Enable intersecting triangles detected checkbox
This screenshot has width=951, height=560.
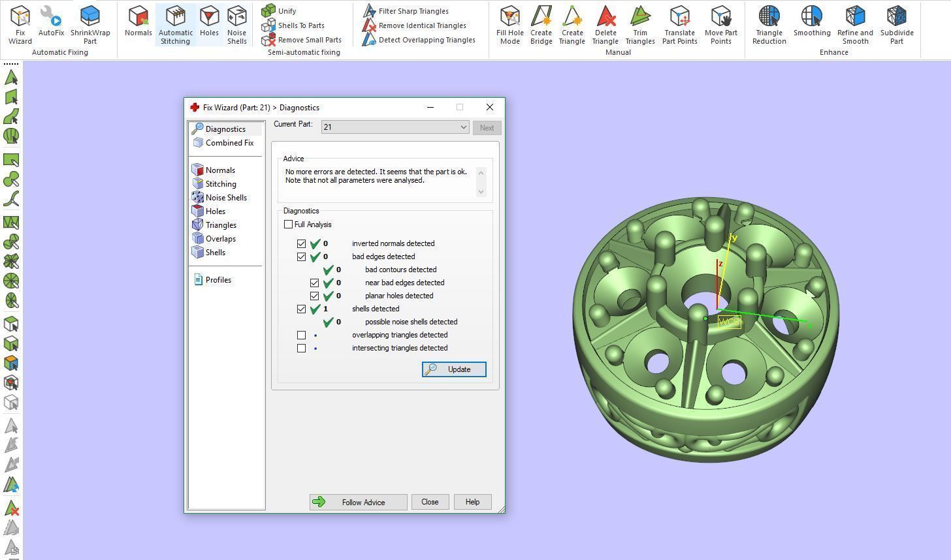point(301,348)
